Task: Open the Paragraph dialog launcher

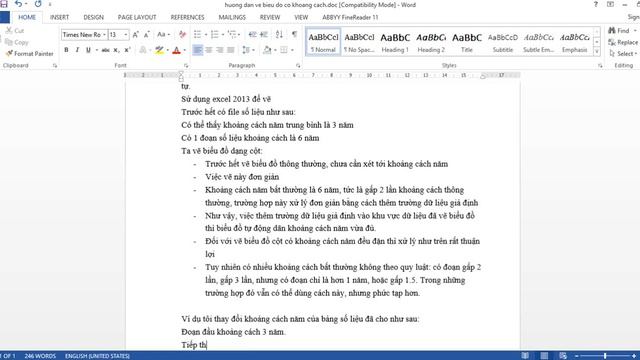Action: coord(298,65)
